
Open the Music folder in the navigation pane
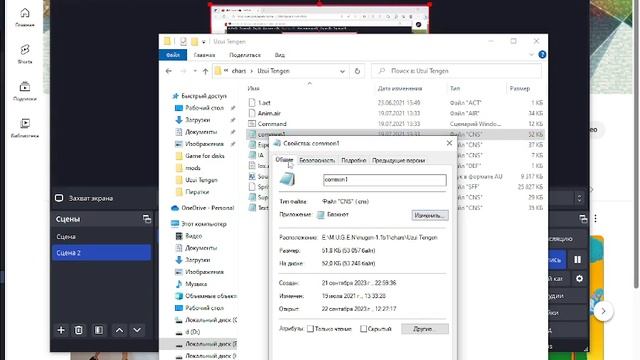pos(196,284)
